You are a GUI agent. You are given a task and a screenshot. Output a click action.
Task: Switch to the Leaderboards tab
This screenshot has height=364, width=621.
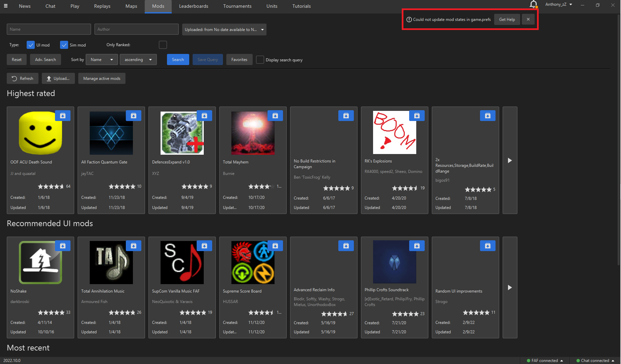coord(194,6)
